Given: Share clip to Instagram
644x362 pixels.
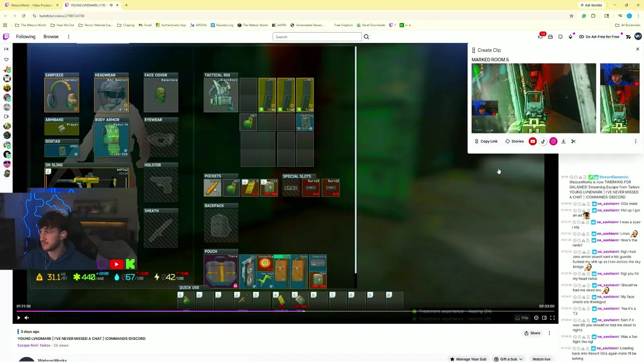Looking at the screenshot, I should [553, 141].
